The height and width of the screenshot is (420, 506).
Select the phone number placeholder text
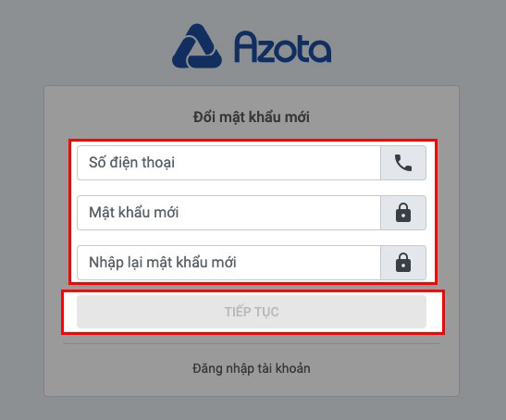pos(131,163)
